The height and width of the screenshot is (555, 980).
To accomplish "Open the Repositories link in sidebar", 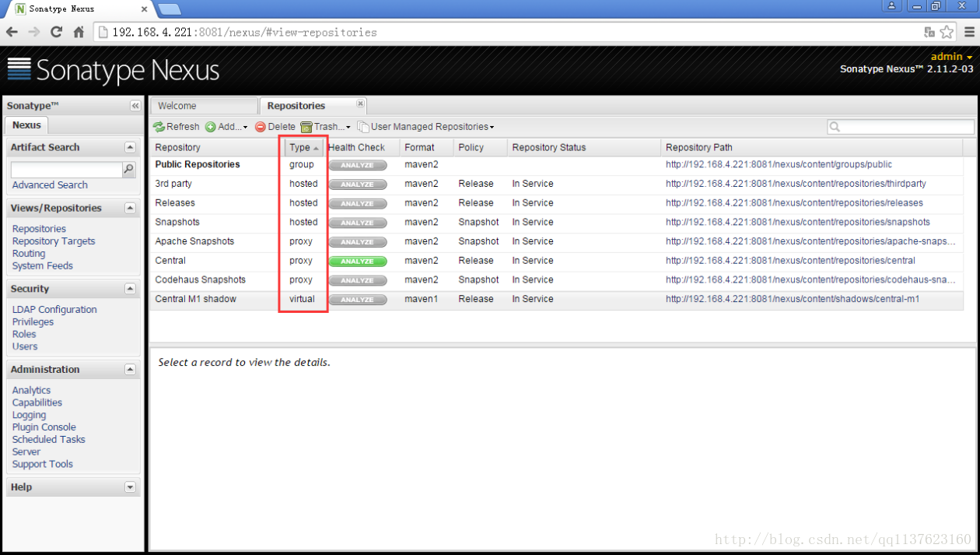I will [39, 229].
